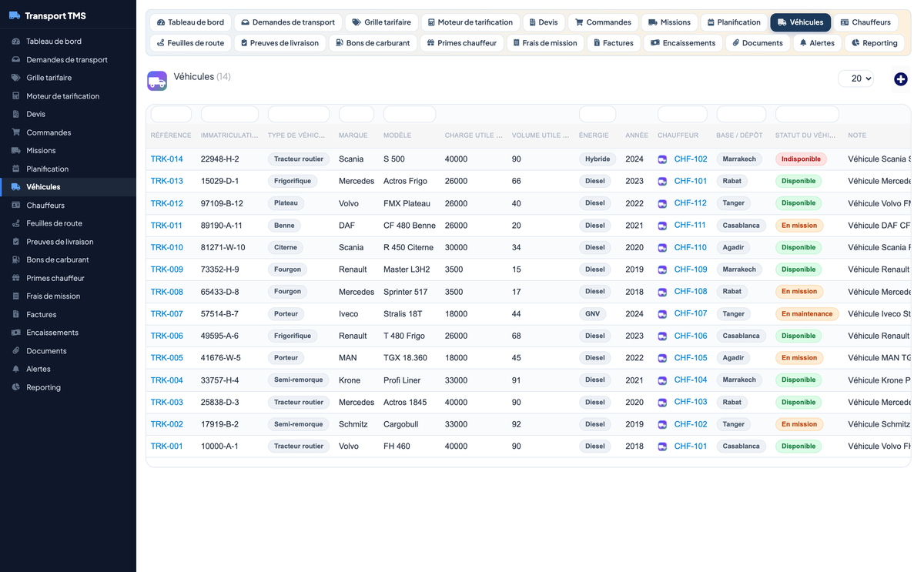
Task: Open the Encaissements top tab
Action: 682,43
